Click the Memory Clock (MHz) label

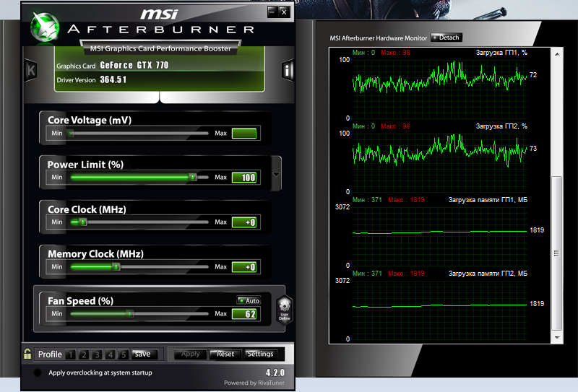[95, 254]
